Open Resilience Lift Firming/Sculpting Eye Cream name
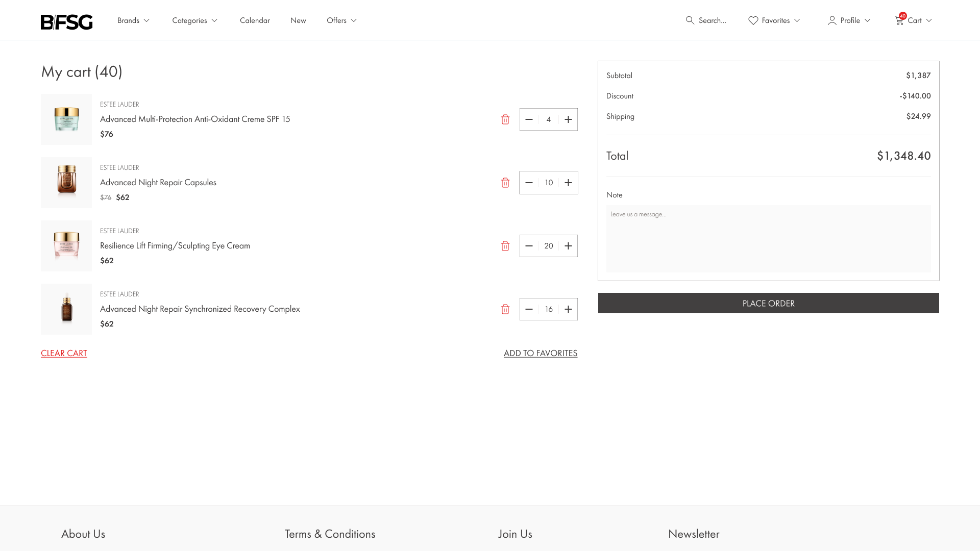Image resolution: width=980 pixels, height=551 pixels. 175,245
